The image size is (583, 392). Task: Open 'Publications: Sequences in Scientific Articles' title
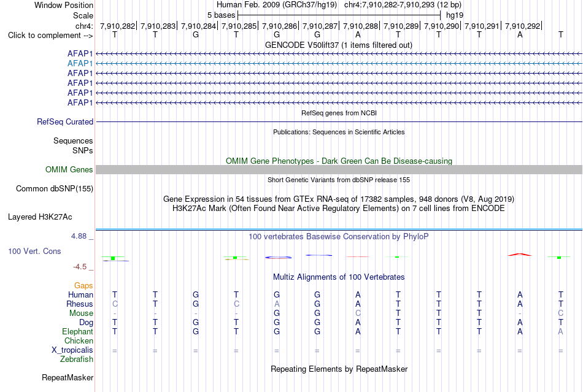coord(339,132)
